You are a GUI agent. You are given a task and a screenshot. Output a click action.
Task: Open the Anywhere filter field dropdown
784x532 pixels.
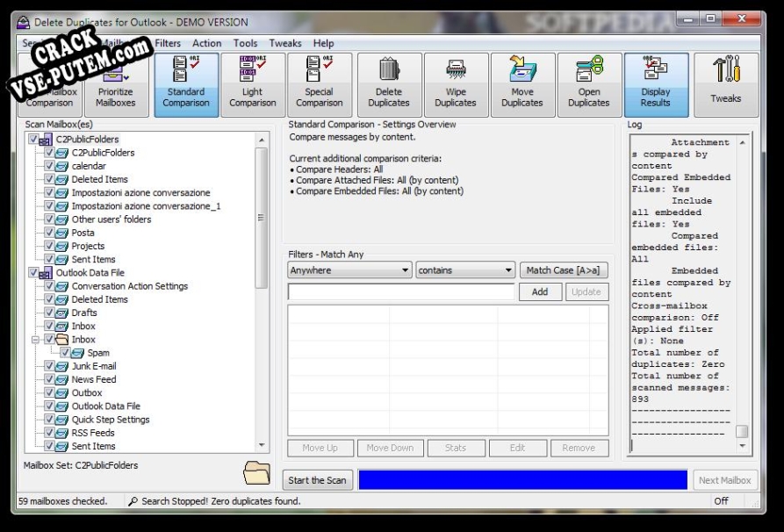click(350, 270)
